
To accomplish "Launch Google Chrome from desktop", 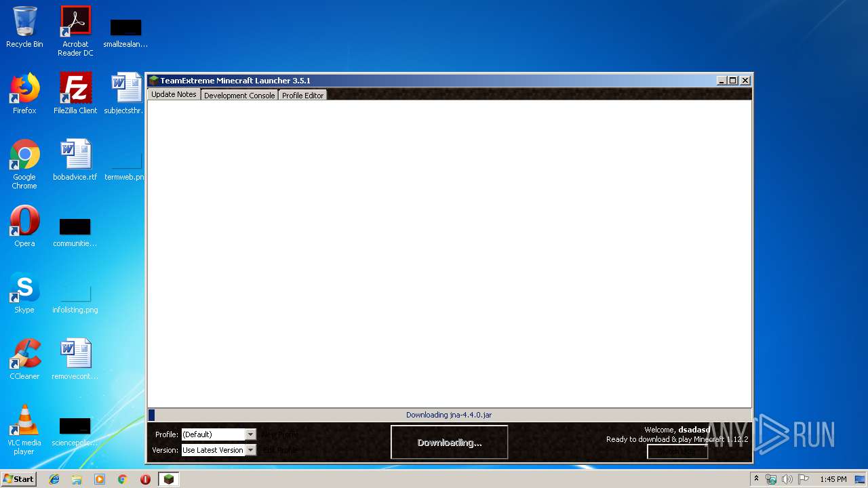I will click(x=24, y=164).
